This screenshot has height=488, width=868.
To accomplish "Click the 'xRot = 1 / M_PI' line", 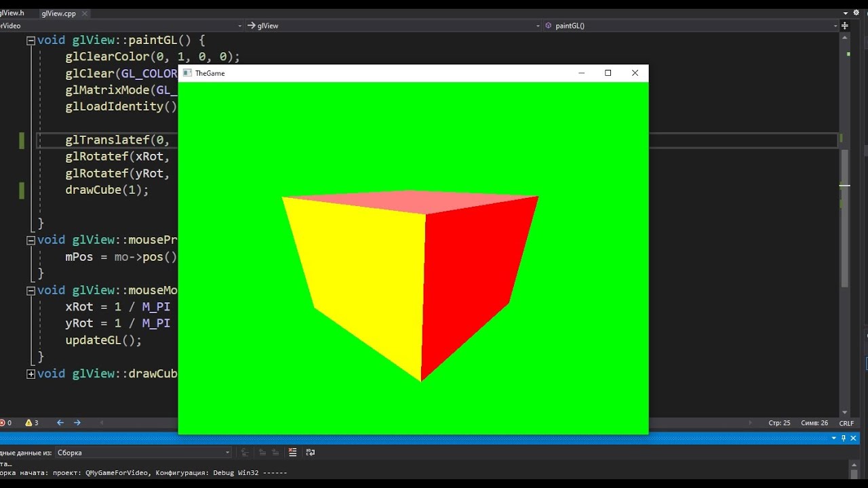I will (118, 307).
